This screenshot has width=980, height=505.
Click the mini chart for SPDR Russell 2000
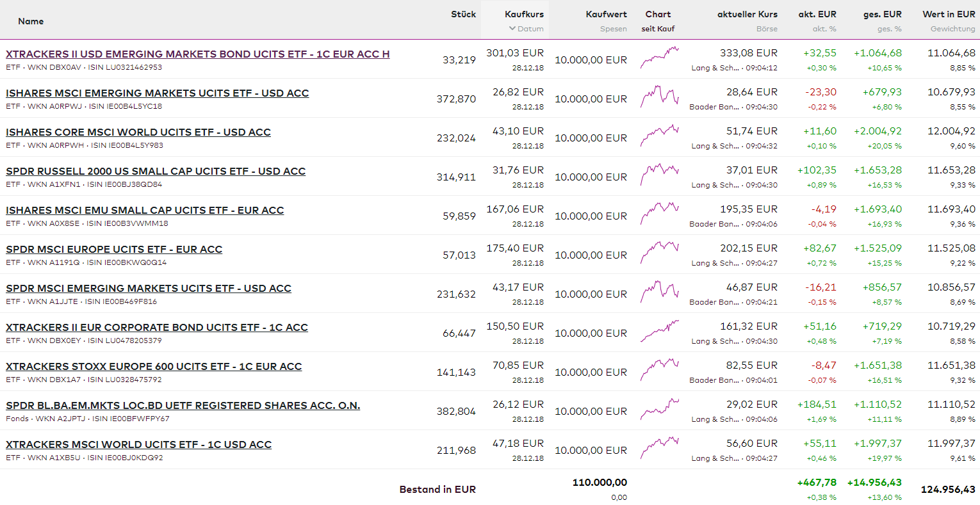[x=659, y=175]
